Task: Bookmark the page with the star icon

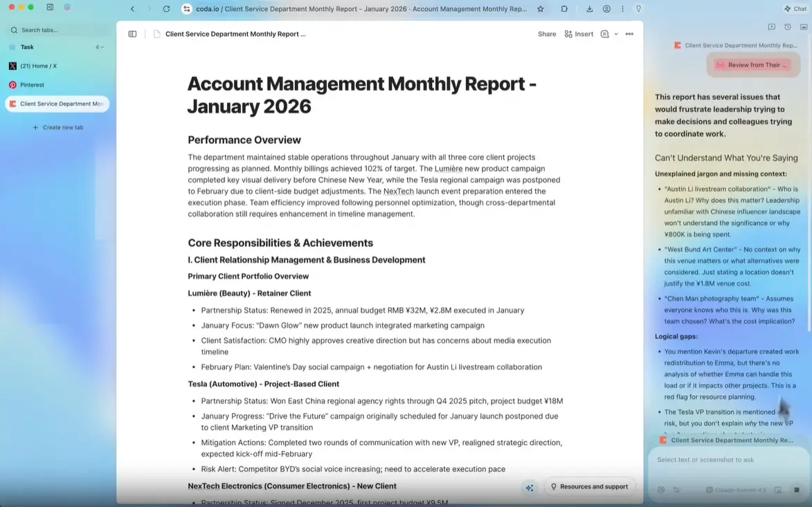Action: [541, 9]
